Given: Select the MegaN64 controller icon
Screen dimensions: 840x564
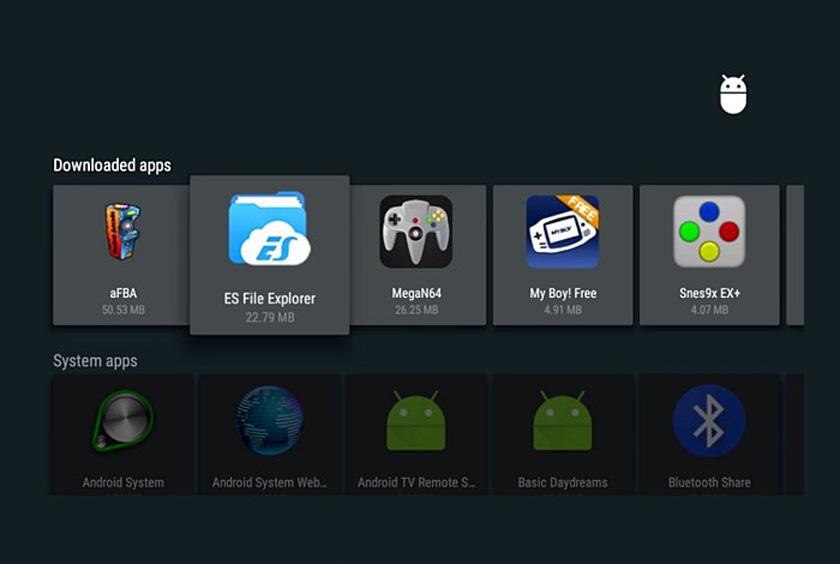Looking at the screenshot, I should pos(416,231).
